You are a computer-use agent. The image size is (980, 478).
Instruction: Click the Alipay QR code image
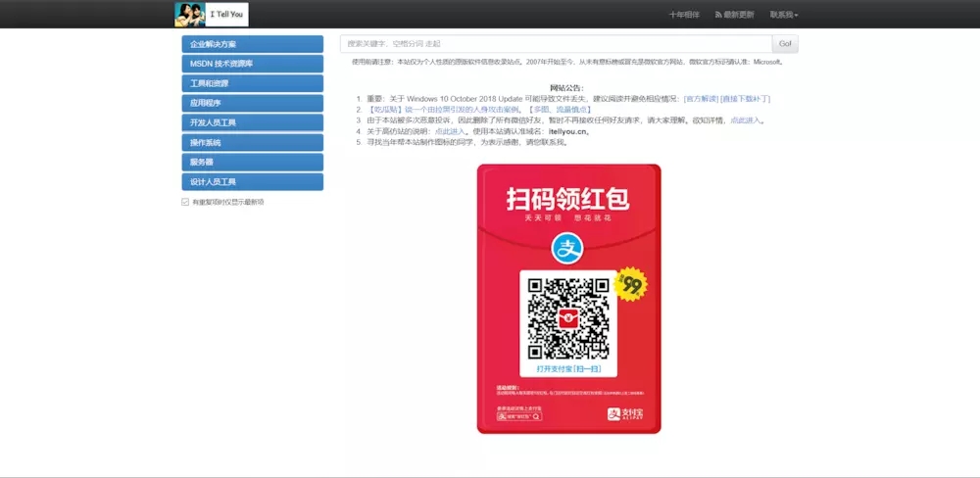point(568,318)
